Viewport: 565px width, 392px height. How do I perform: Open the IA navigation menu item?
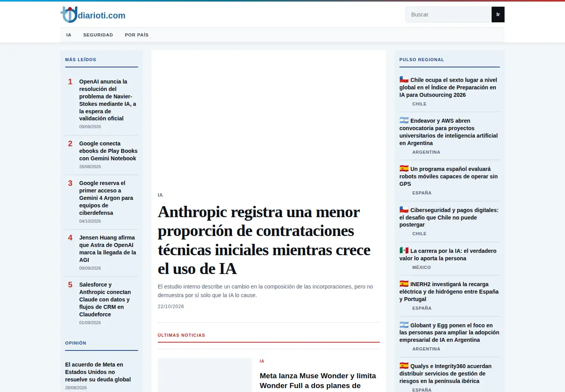click(x=69, y=35)
